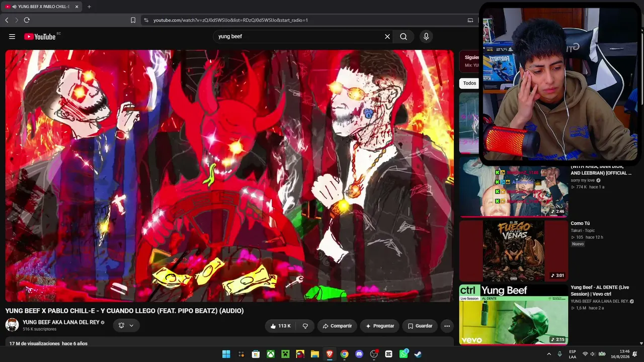The width and height of the screenshot is (644, 362).
Task: Click the 17 M de visualizaciones text
Action: click(35, 343)
